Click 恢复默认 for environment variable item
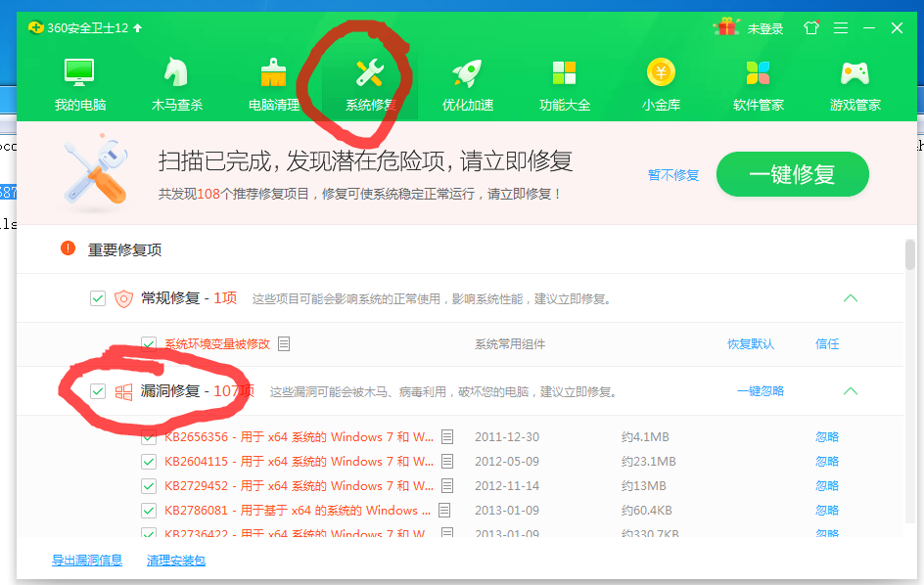The width and height of the screenshot is (924, 585). point(751,343)
